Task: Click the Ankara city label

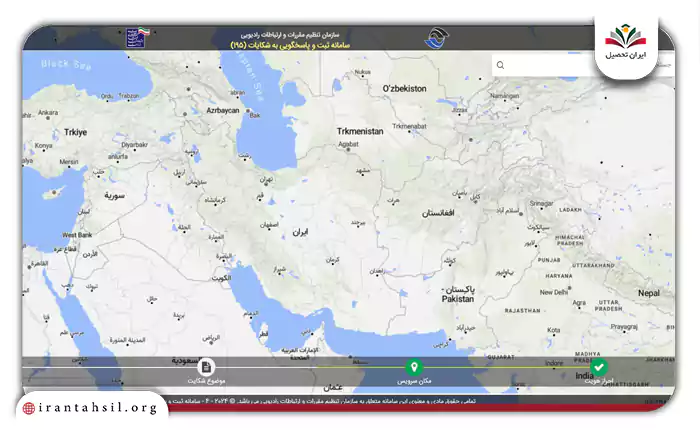Action: pos(48,113)
